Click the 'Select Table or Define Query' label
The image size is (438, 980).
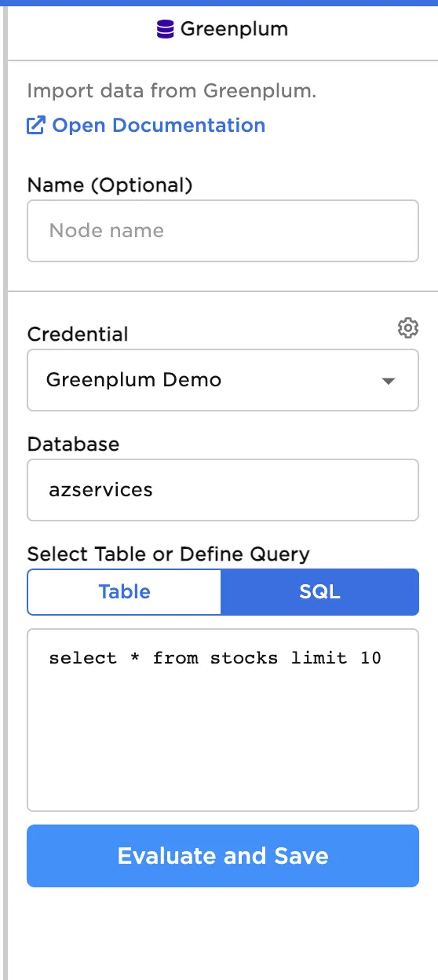point(169,554)
